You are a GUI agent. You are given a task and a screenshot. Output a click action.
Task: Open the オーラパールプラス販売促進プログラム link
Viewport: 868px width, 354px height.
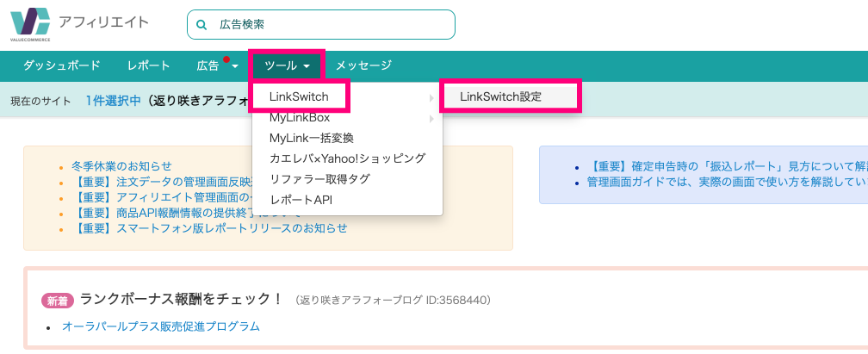[160, 326]
